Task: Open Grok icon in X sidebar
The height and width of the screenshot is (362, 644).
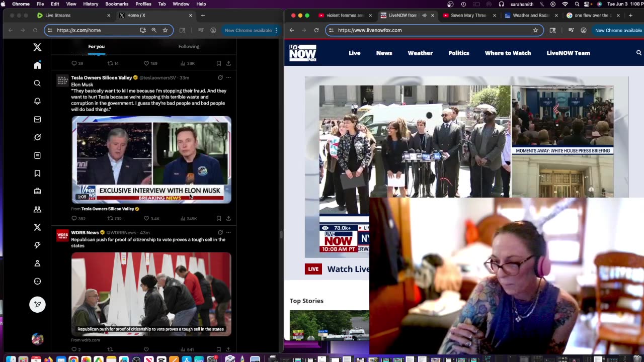Action: (37, 137)
